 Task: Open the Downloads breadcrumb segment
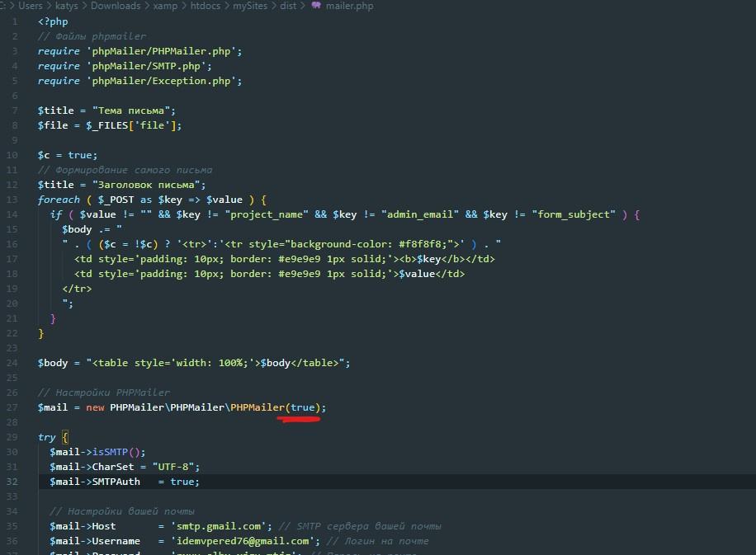[116, 6]
